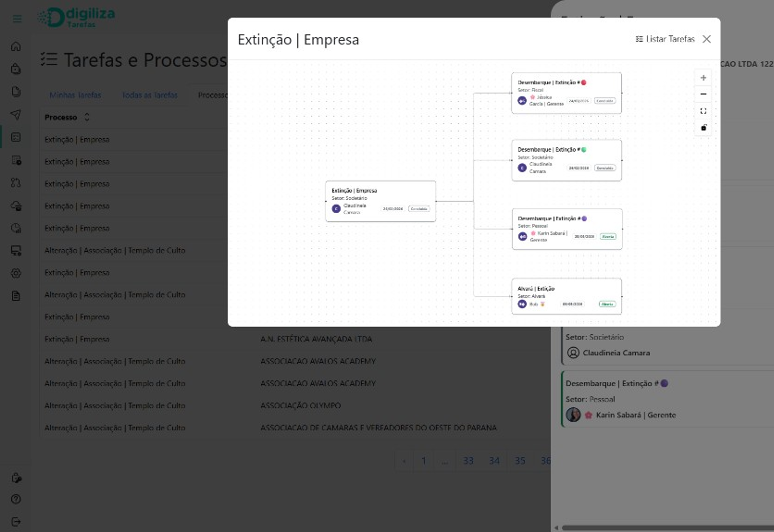This screenshot has height=532, width=774.
Task: Click the Aberta badge in Alvará node
Action: pyautogui.click(x=607, y=304)
